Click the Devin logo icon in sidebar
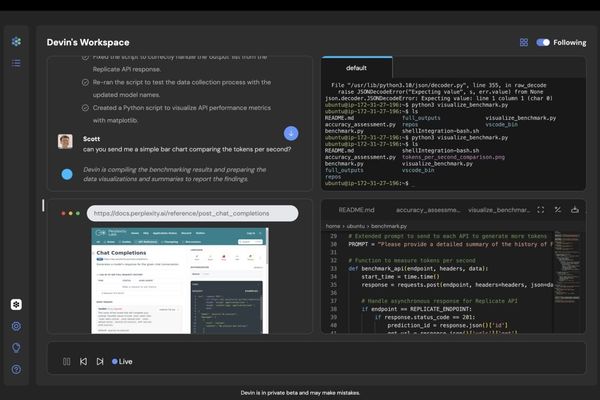The image size is (600, 400). [16, 41]
